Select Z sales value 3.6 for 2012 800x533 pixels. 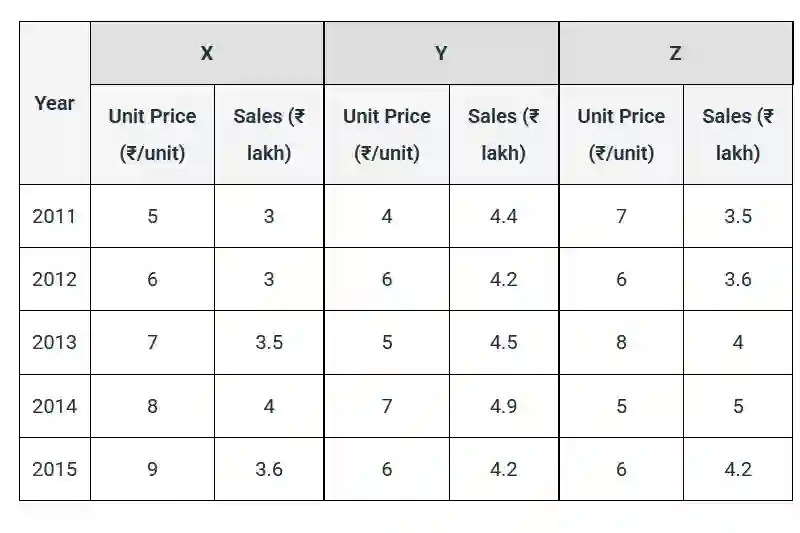point(738,279)
